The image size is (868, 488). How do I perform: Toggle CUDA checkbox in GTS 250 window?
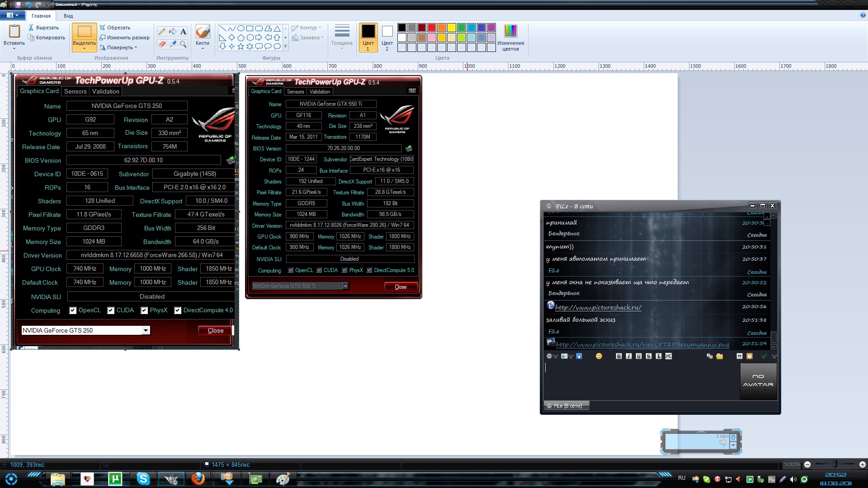(x=111, y=310)
